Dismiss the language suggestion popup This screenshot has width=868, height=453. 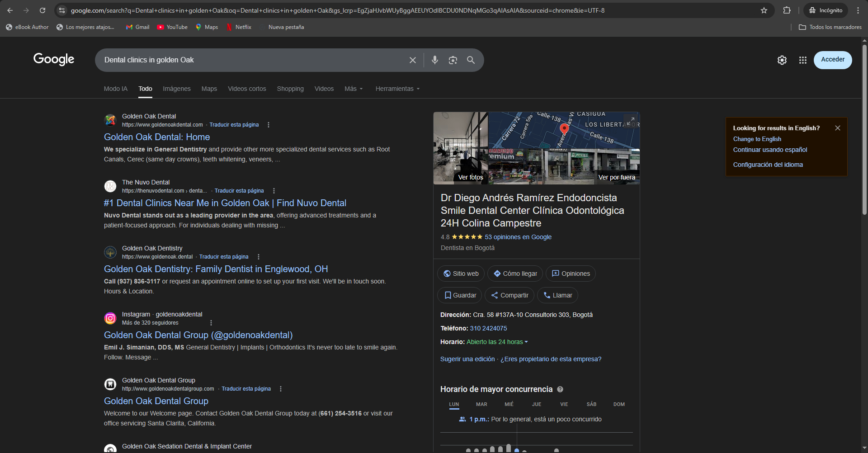837,128
